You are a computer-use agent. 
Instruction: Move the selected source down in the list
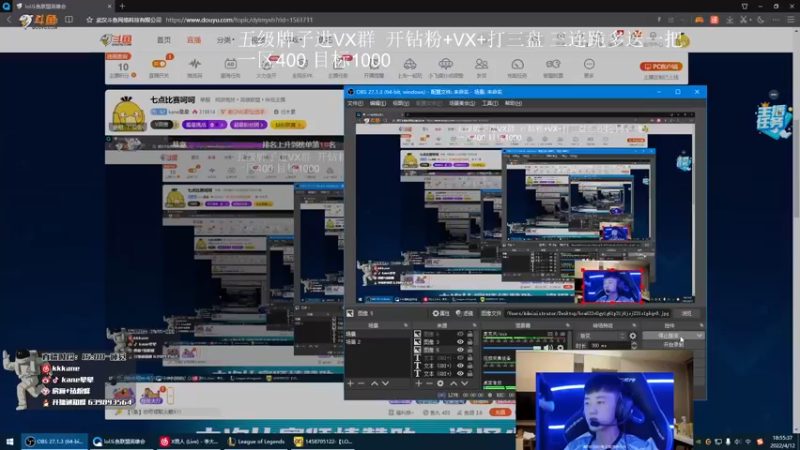(465, 383)
